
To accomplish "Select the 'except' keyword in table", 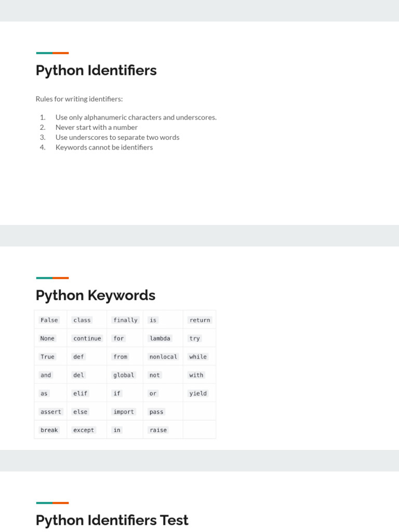I will pyautogui.click(x=84, y=430).
